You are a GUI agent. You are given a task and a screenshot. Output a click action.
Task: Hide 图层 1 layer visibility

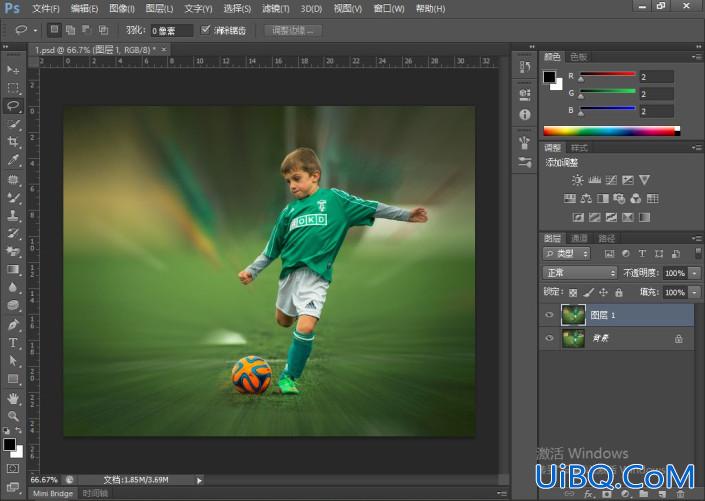click(549, 315)
